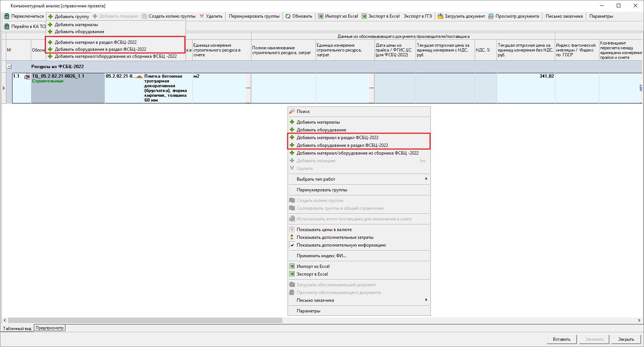Toggle Показывать дополнительные затраты option

(292, 237)
